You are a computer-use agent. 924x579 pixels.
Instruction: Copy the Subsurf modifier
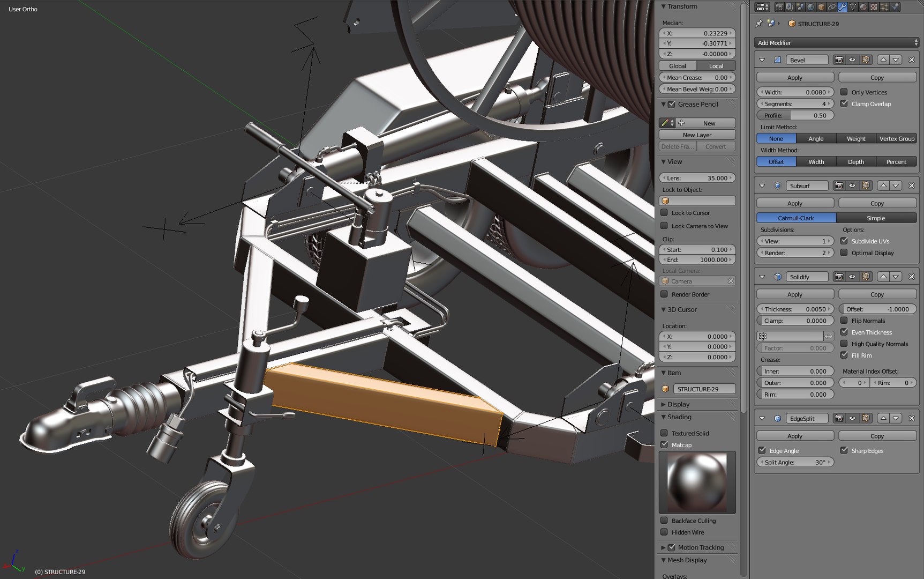[877, 203]
